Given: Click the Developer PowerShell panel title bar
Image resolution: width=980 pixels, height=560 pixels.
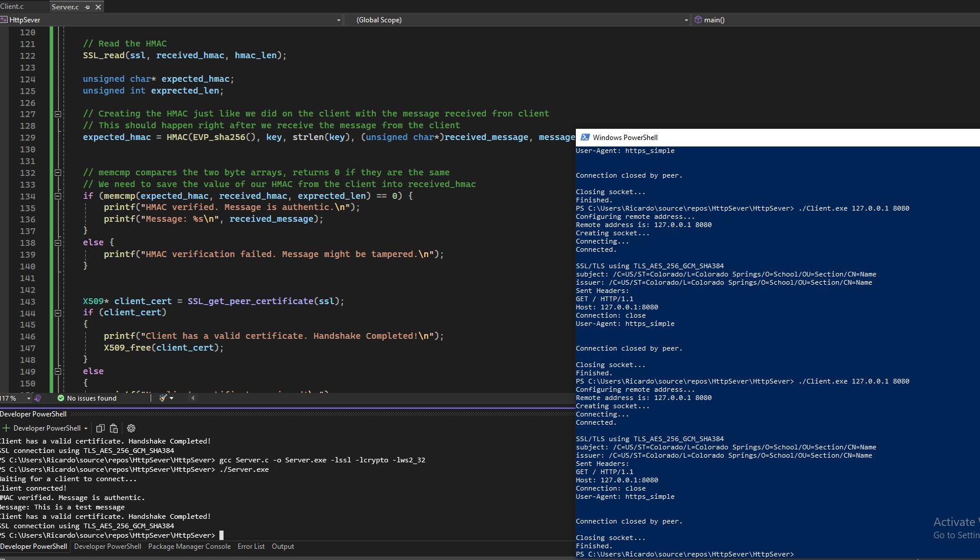Looking at the screenshot, I should pyautogui.click(x=287, y=414).
